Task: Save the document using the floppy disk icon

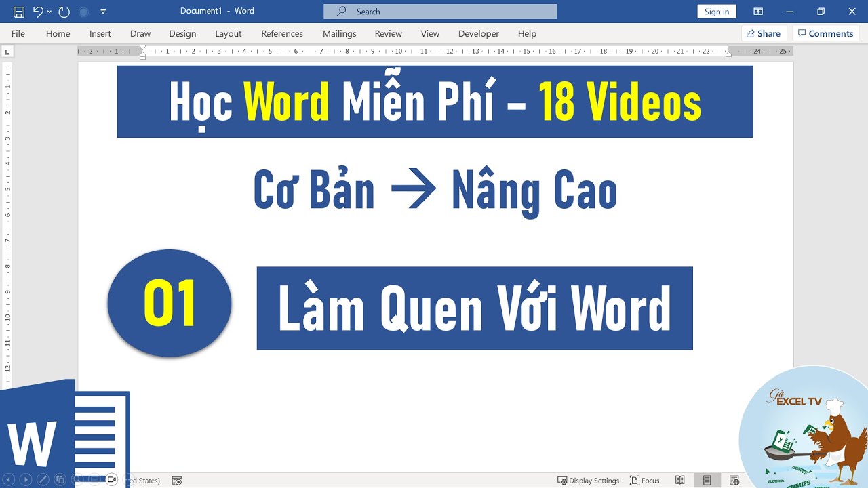Action: 19,12
